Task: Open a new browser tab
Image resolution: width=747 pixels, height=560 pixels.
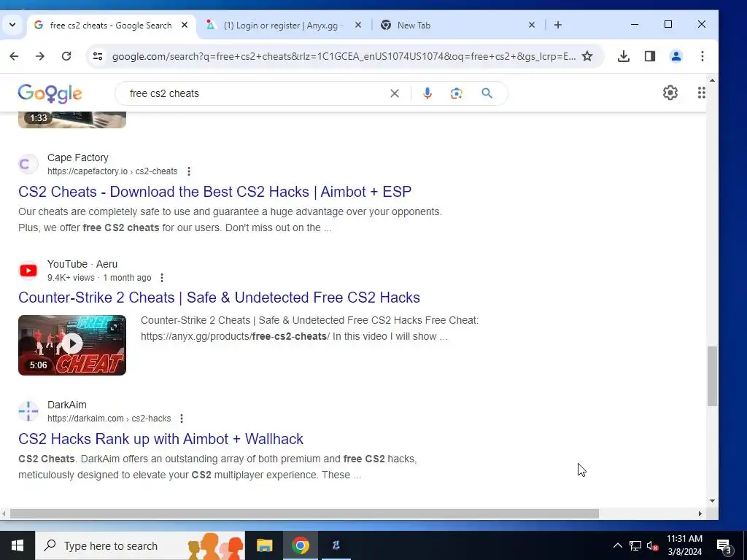Action: coord(558,26)
